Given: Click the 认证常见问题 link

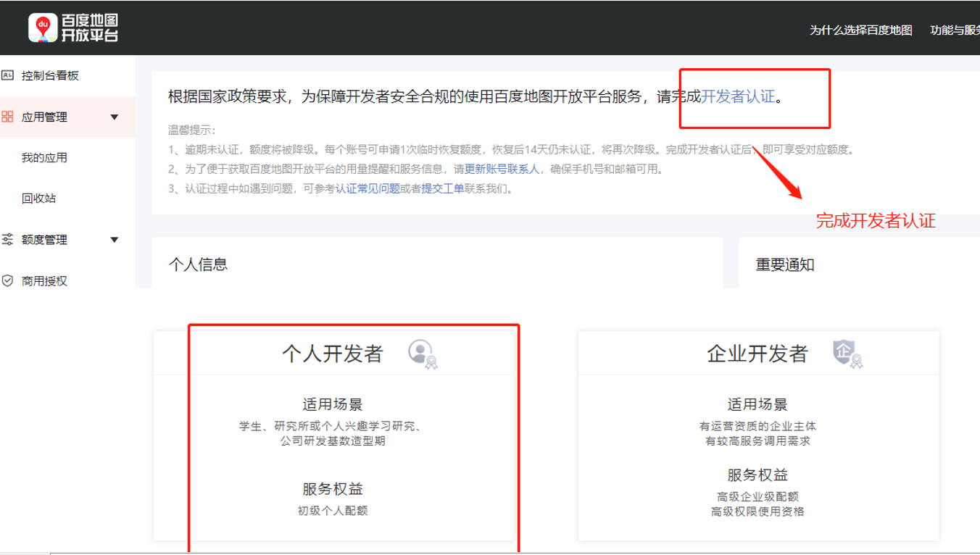Looking at the screenshot, I should [367, 189].
